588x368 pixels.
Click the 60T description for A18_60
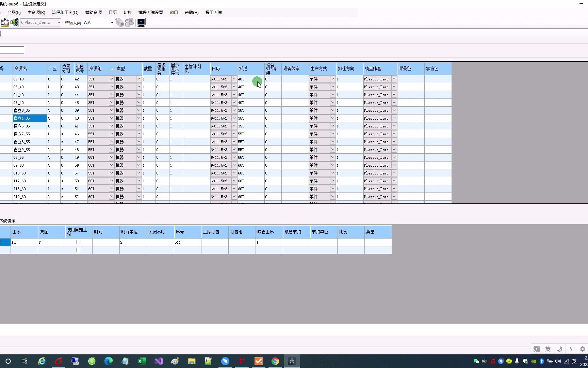pyautogui.click(x=251, y=189)
